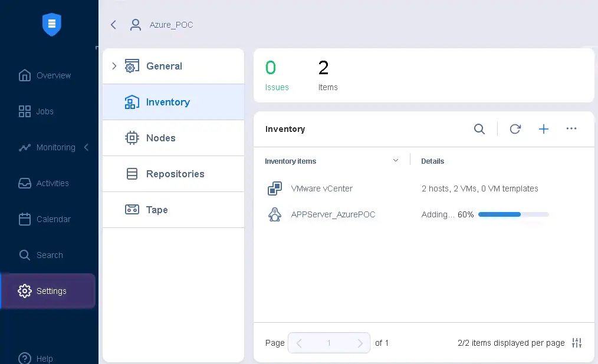
Task: Click the General settings icon
Action: [x=132, y=66]
